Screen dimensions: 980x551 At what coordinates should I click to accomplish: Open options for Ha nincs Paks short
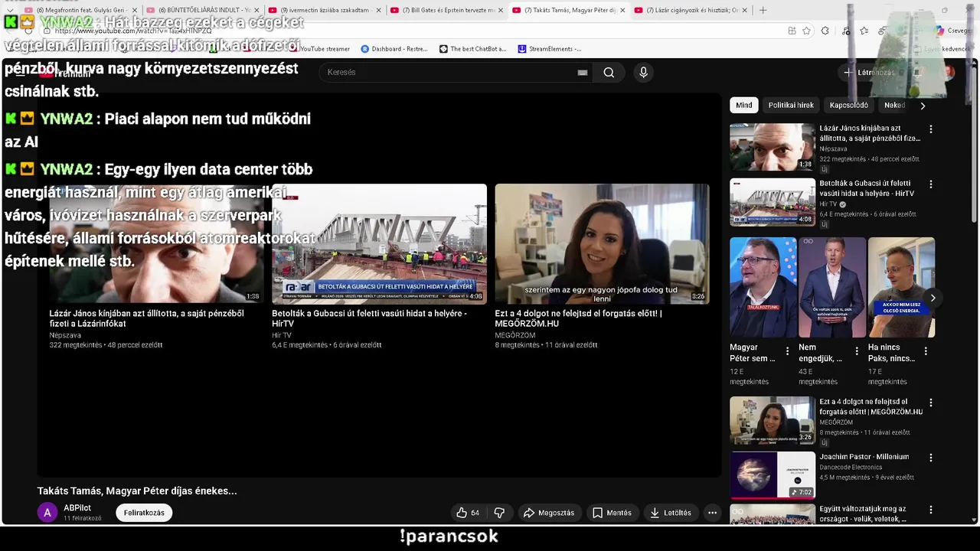point(926,352)
